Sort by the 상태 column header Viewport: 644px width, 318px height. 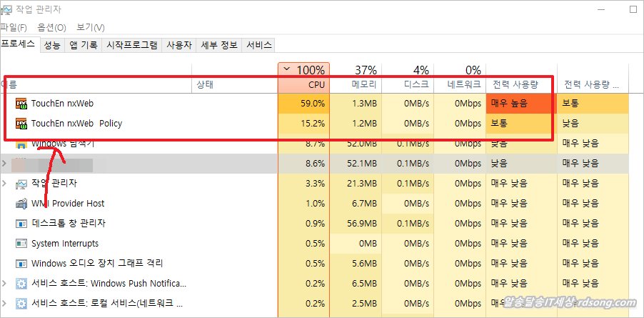[235, 78]
